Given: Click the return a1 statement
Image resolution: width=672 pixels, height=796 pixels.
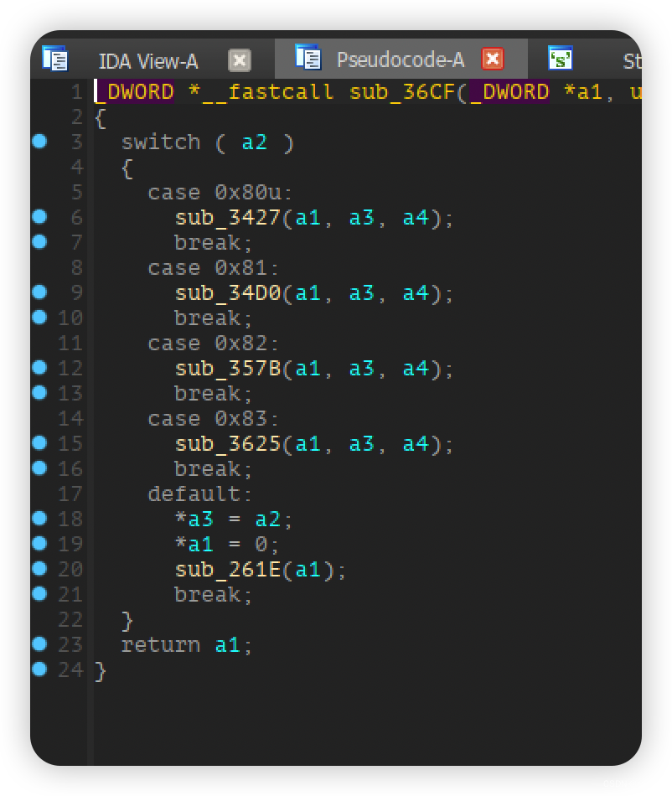Looking at the screenshot, I should point(186,645).
